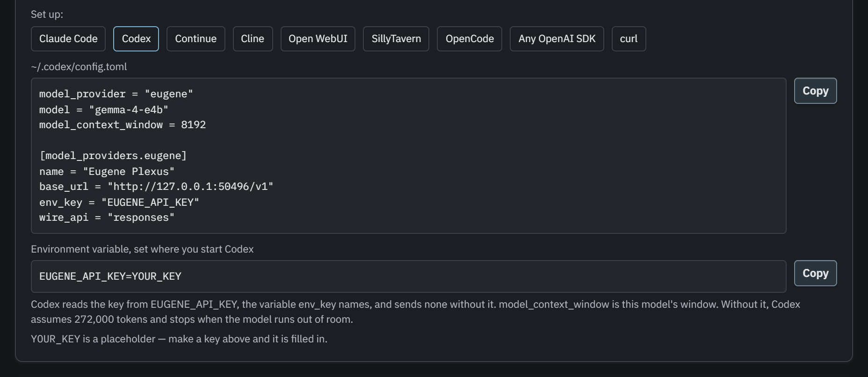Screen dimensions: 868x377
Task: Click the ~/.codex/config.toml file path label
Action: 79,67
